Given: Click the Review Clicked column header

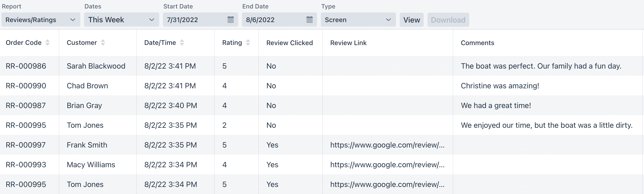Looking at the screenshot, I should coord(290,43).
